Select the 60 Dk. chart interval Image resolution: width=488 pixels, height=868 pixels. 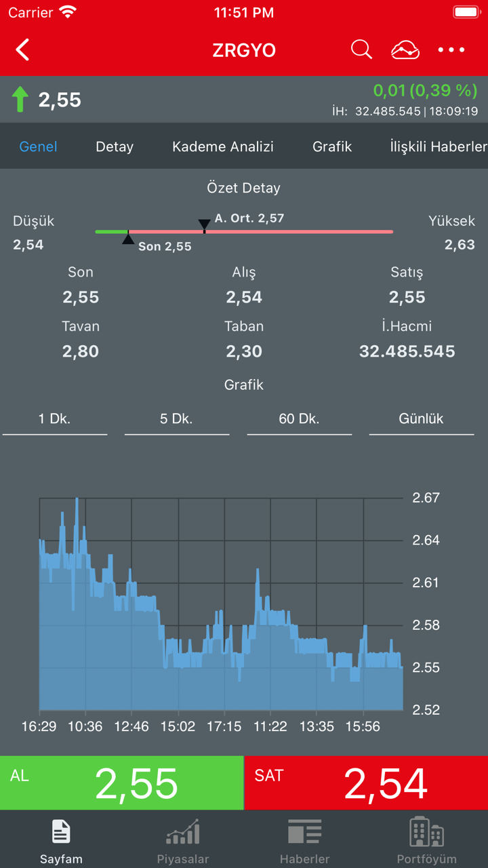click(x=299, y=419)
